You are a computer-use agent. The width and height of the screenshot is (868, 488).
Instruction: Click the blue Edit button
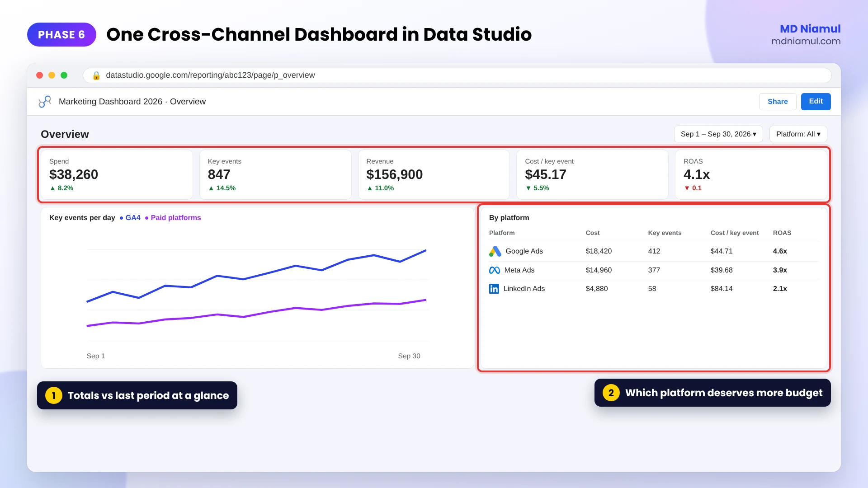[x=816, y=102]
